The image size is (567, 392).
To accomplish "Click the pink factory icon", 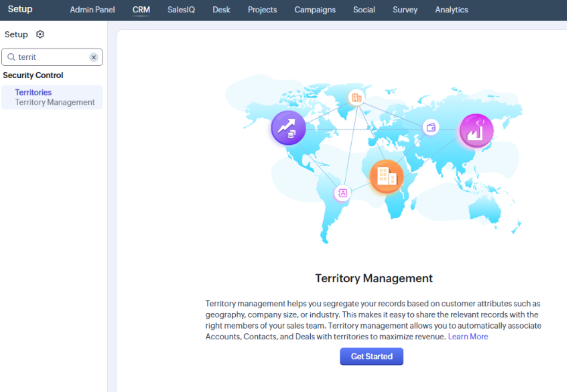I will 476,131.
